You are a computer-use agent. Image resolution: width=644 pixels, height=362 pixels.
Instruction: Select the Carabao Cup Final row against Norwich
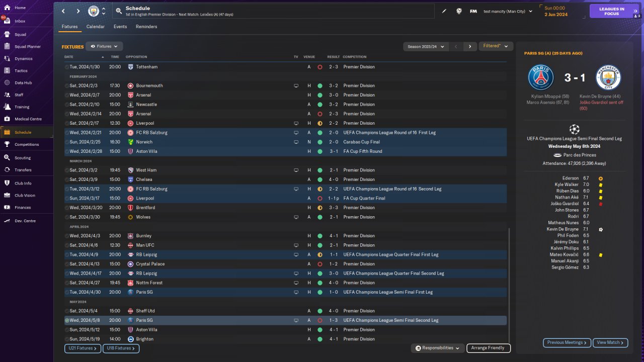click(x=285, y=142)
